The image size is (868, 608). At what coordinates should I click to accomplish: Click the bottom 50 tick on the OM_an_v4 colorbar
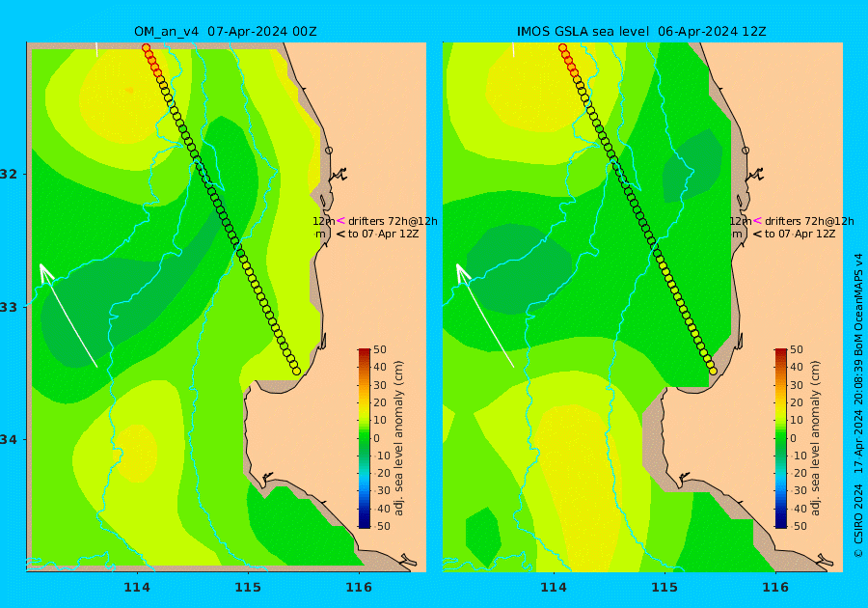point(382,526)
